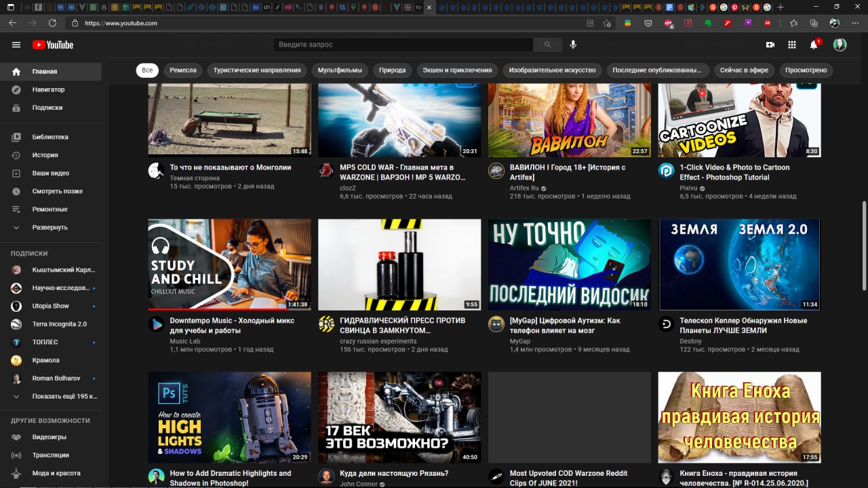
Task: Open the MP5 COLD WAR video title
Action: [403, 172]
